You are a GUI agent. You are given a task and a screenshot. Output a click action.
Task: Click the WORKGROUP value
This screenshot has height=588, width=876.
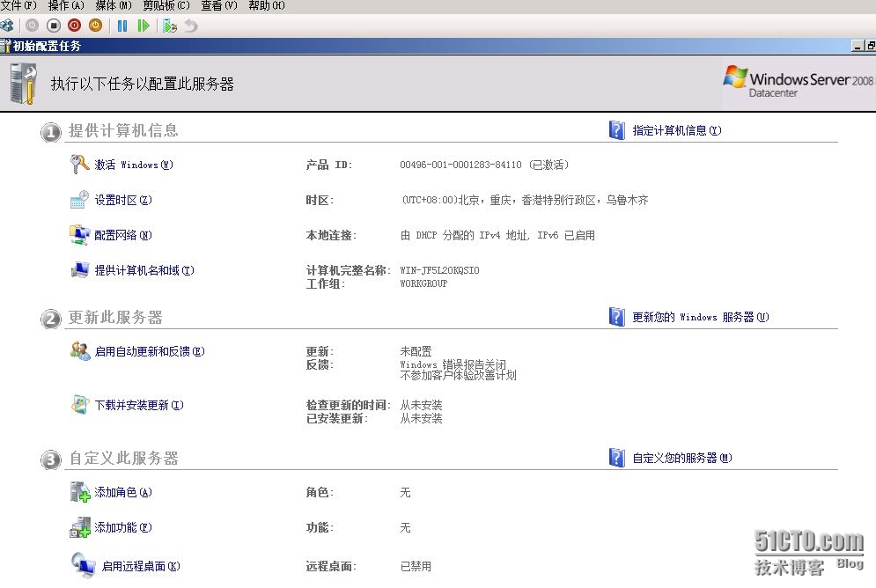[424, 283]
